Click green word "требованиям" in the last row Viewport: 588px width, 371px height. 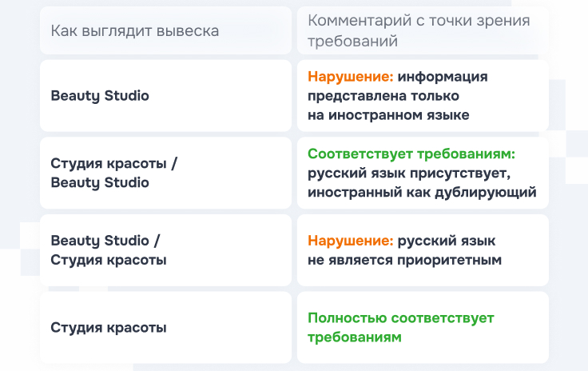pos(354,337)
